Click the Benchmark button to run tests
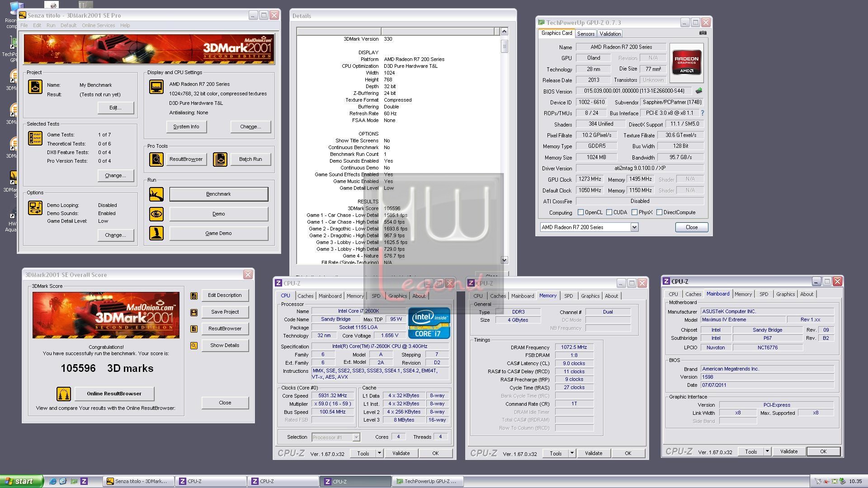The height and width of the screenshot is (488, 868). point(218,194)
